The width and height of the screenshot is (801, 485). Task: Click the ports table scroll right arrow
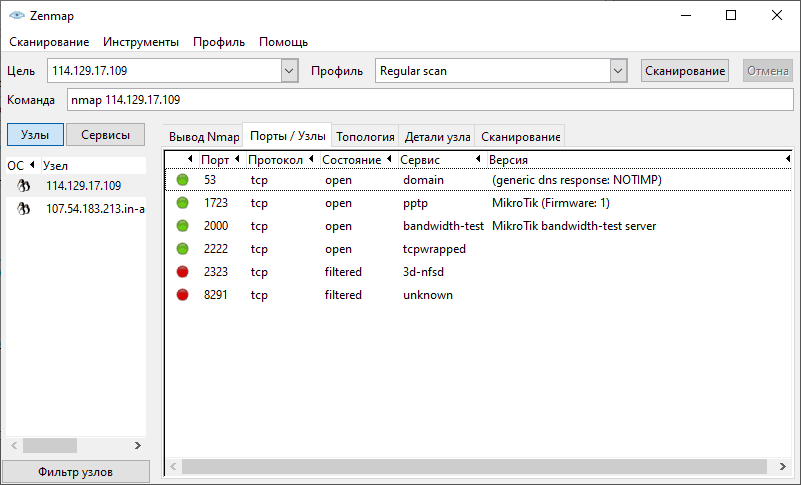click(782, 466)
